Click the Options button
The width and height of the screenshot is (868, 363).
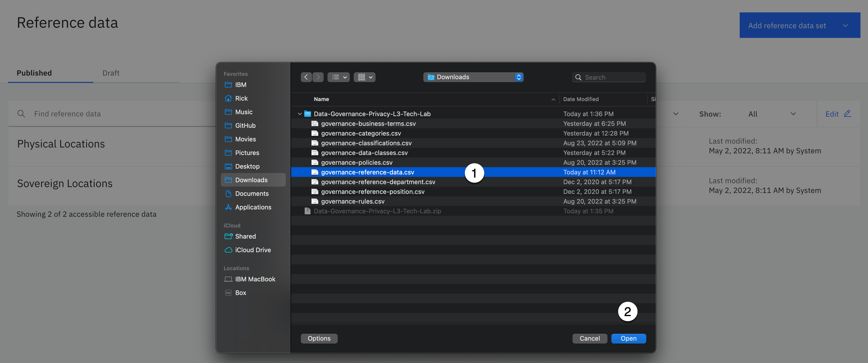319,338
